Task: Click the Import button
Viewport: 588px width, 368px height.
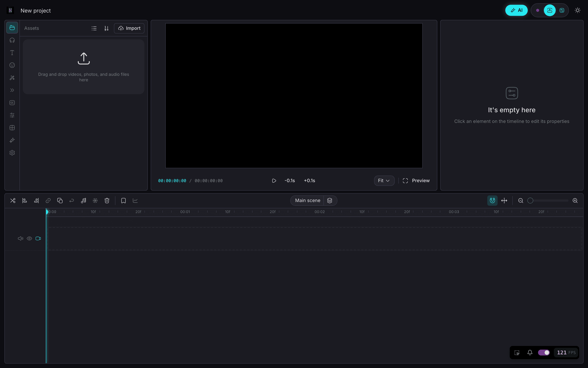Action: [129, 28]
